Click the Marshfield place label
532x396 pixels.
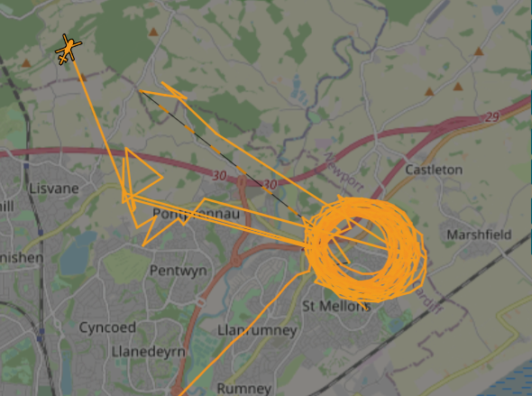click(x=479, y=235)
